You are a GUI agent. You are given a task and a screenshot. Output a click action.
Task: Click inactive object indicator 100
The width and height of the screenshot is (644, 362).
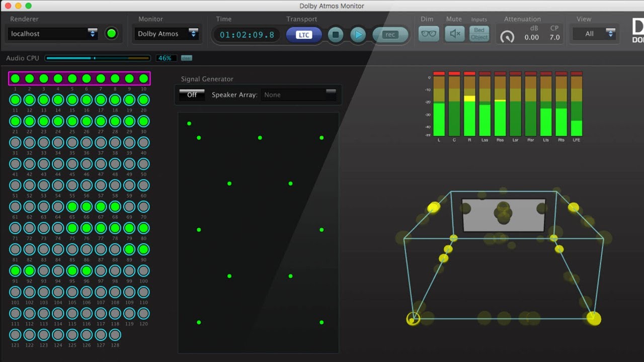pos(143,270)
